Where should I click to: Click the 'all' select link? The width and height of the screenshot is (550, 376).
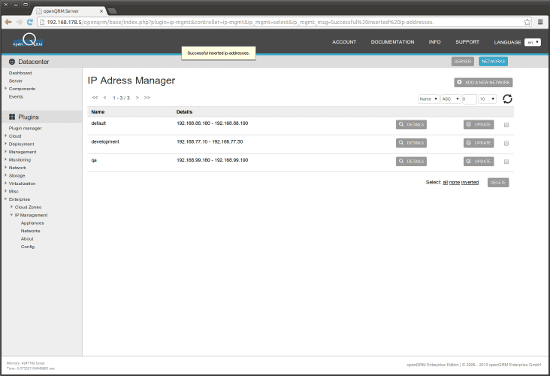[x=445, y=182]
